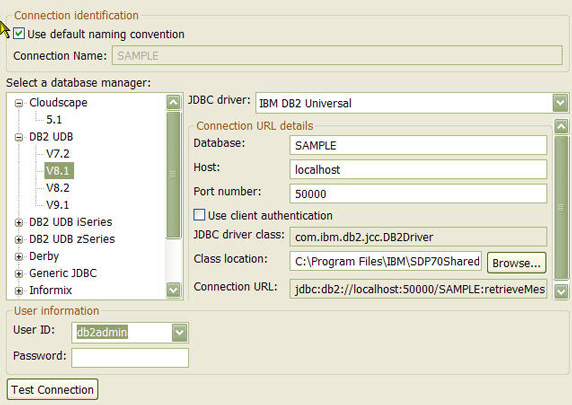
Task: Select the DB2 UDB database manager
Action: coord(51,137)
